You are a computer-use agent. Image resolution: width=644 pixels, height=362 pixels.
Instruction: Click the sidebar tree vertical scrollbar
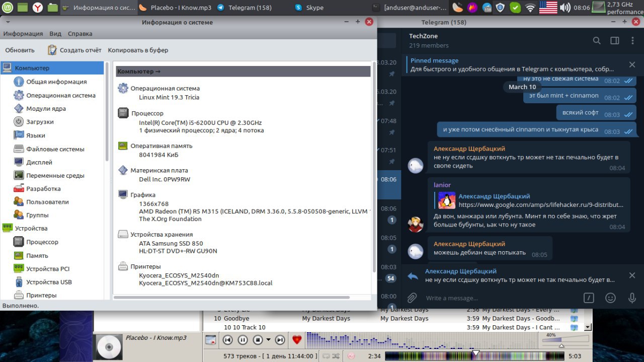click(x=107, y=111)
